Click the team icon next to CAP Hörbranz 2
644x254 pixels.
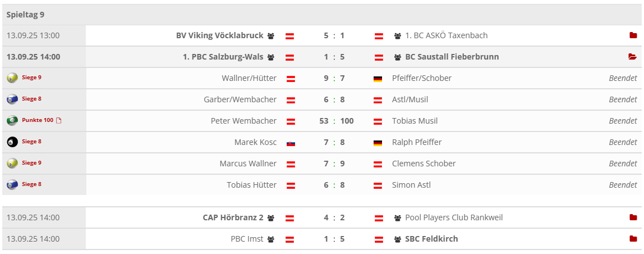pos(271,218)
